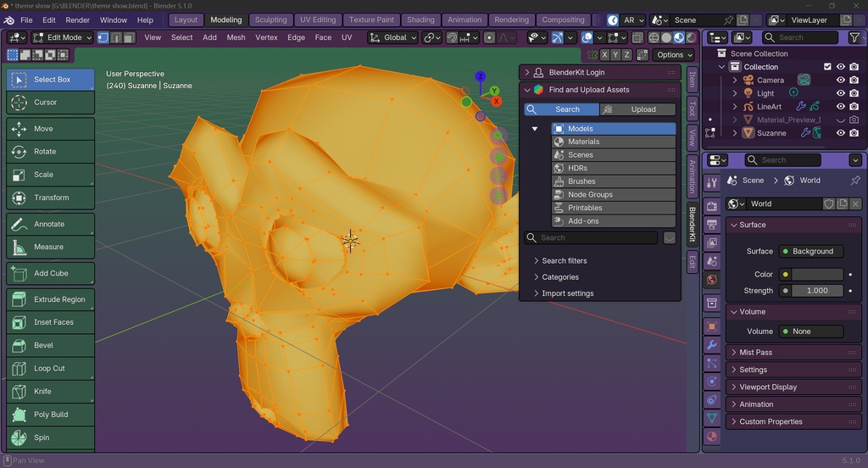Disable Suzanne in renders
Viewport: 868px width, 468px height.
(854, 133)
